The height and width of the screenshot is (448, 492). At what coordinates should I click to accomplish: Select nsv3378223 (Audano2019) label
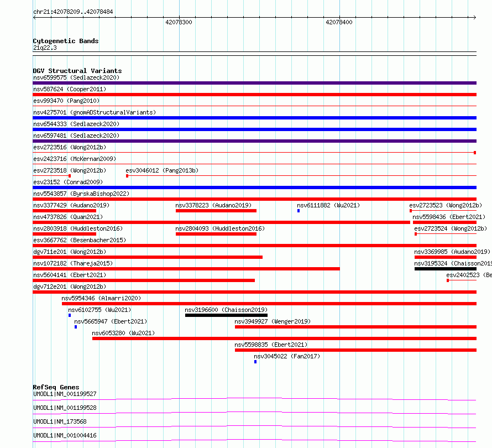[213, 205]
